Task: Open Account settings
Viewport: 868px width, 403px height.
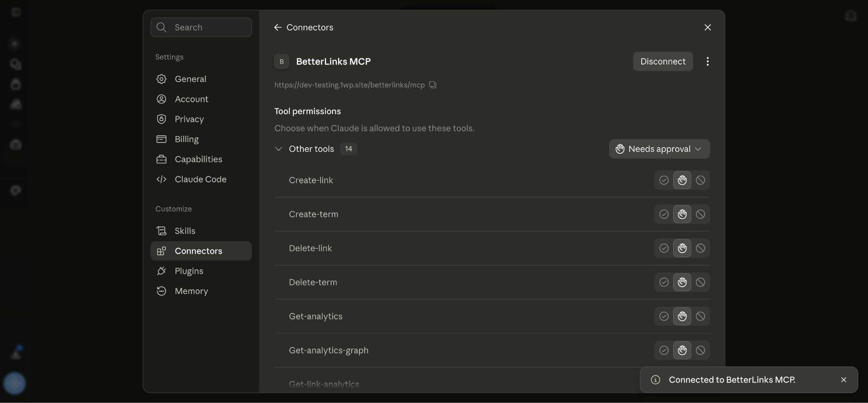Action: [x=201, y=99]
